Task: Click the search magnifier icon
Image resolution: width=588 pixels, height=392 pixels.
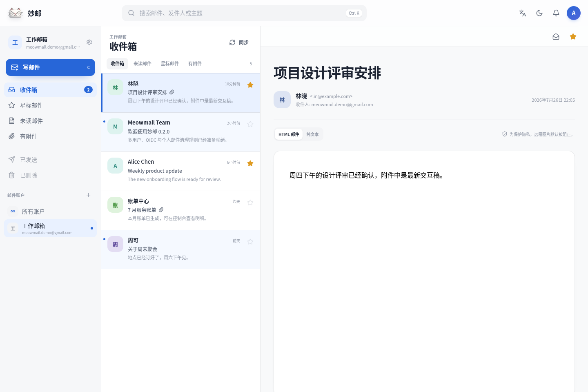Action: pyautogui.click(x=131, y=13)
